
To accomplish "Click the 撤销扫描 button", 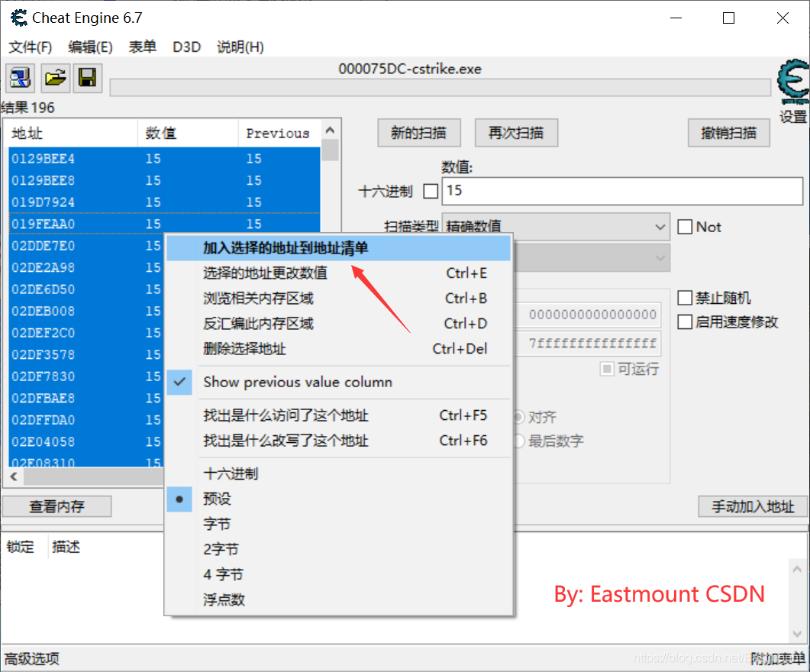I will click(728, 134).
